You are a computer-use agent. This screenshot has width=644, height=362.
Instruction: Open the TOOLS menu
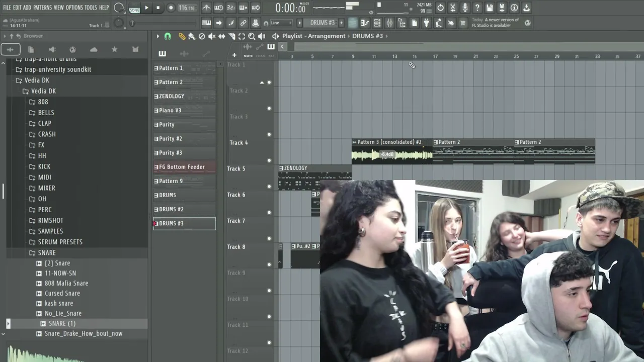(x=91, y=8)
